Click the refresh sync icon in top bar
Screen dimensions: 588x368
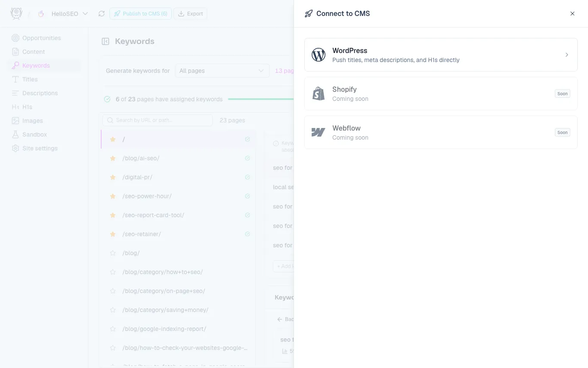point(102,14)
